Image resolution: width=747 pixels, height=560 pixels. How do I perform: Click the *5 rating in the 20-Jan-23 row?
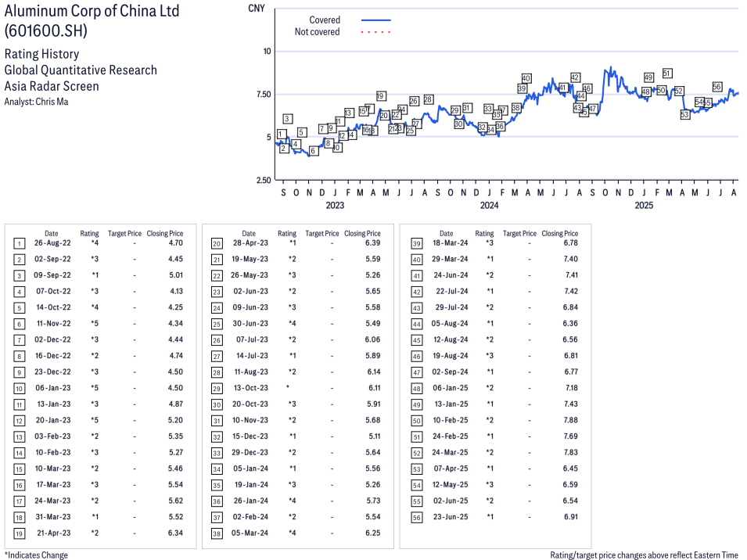point(95,420)
